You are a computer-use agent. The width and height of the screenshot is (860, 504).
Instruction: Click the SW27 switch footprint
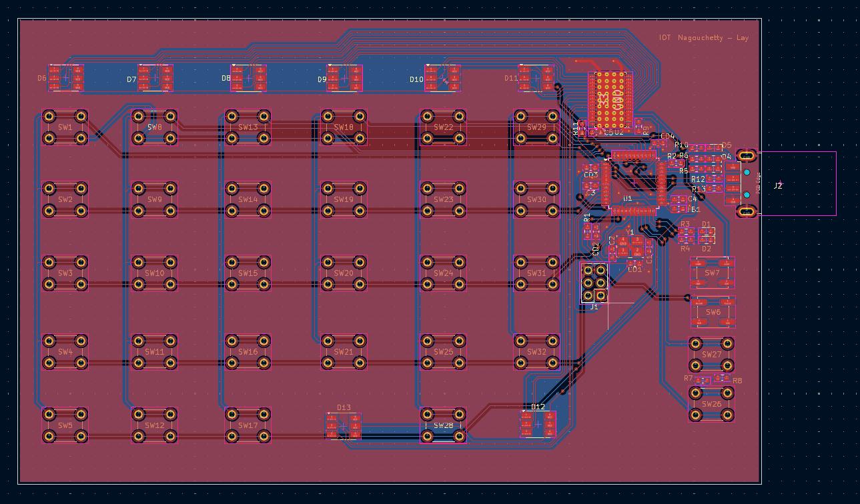coord(711,355)
